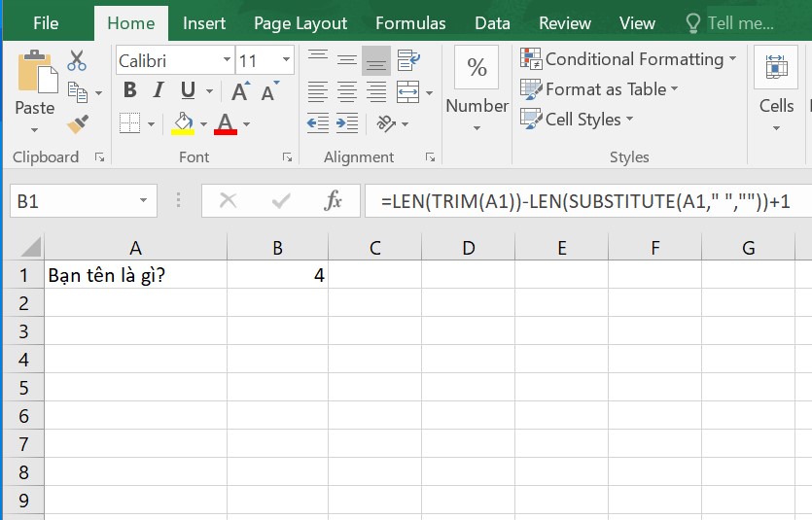The image size is (812, 520).
Task: Open Name Box dropdown arrow
Action: (x=144, y=200)
